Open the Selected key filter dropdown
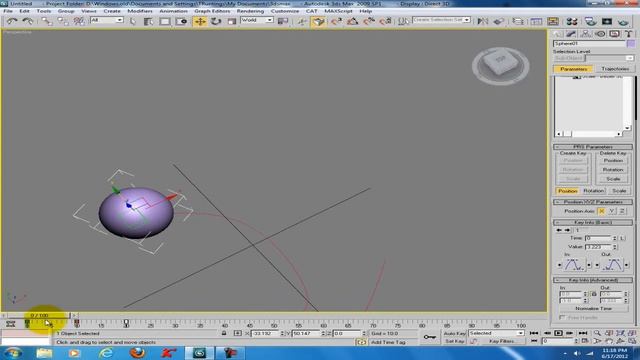 coord(496,333)
